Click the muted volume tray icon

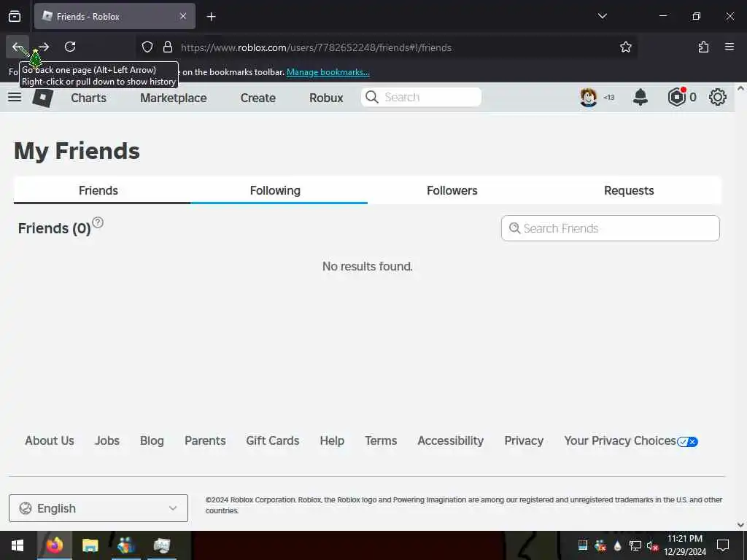tap(652, 545)
